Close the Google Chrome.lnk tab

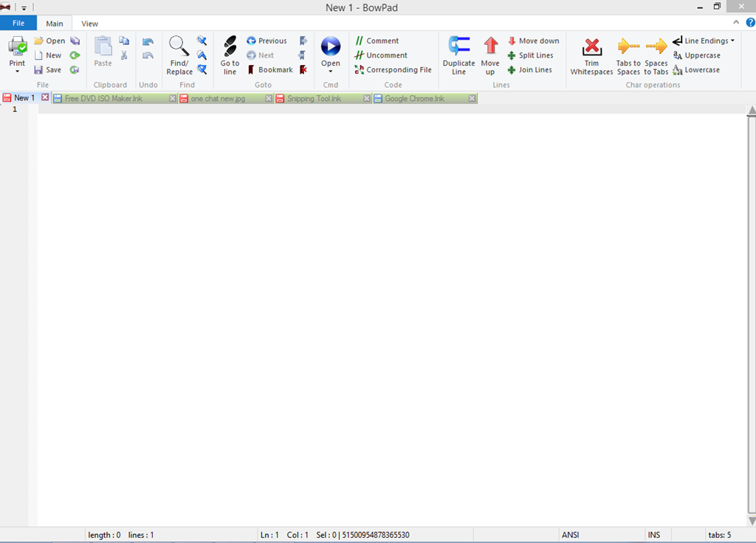472,98
